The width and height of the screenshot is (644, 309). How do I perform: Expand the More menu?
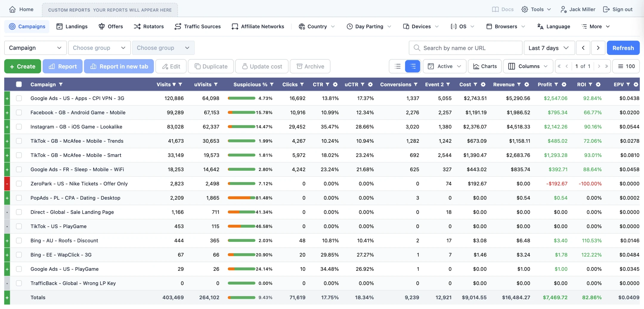(596, 27)
